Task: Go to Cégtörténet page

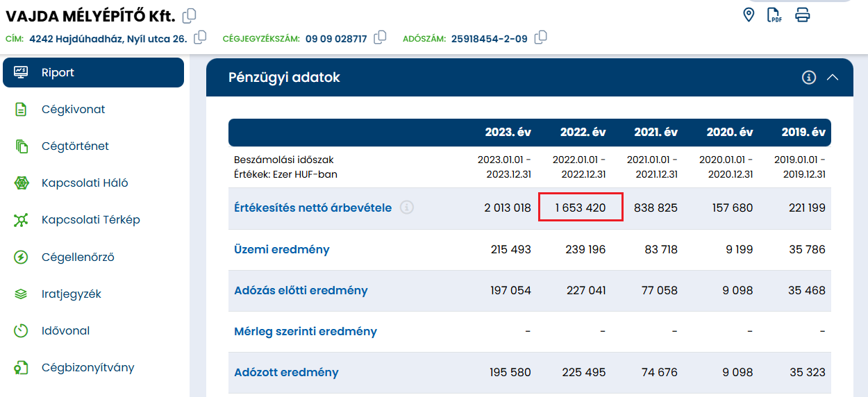Action: [x=75, y=146]
